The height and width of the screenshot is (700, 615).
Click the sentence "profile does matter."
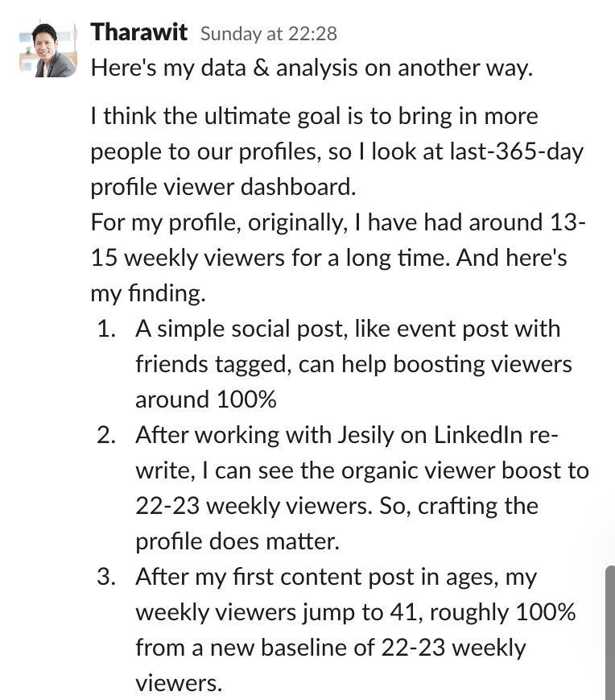tap(237, 541)
